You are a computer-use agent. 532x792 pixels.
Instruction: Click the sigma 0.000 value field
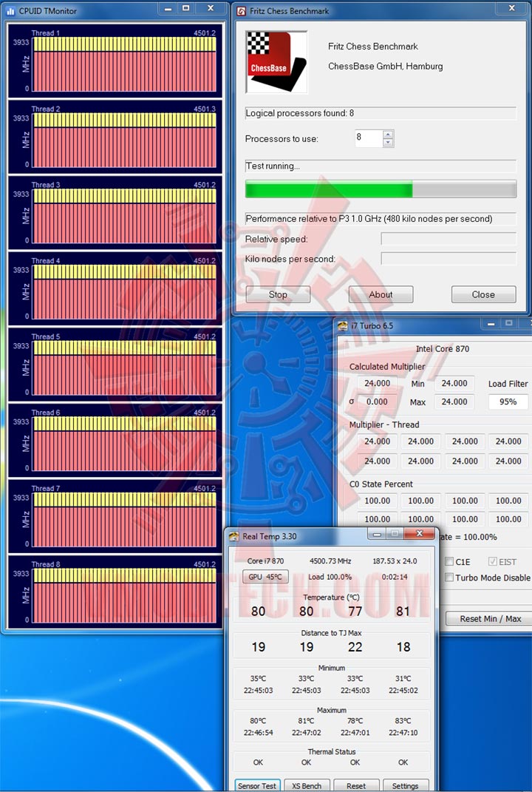tap(377, 402)
